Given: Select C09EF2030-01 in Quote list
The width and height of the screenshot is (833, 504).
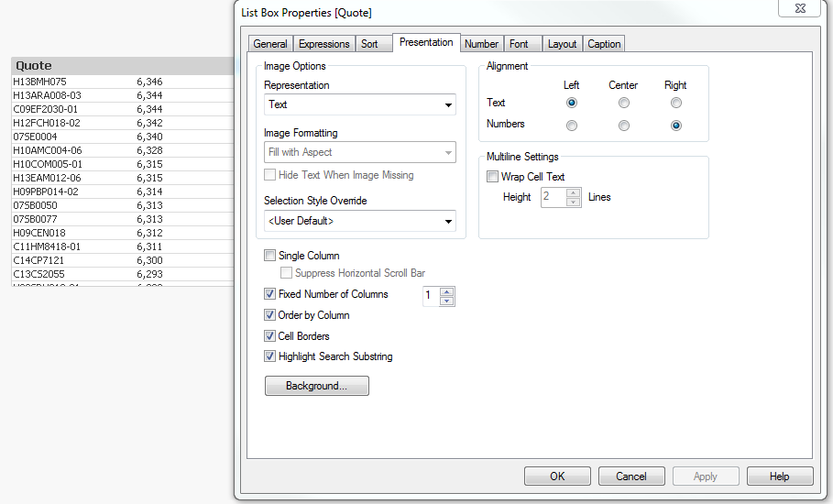Looking at the screenshot, I should [x=122, y=109].
